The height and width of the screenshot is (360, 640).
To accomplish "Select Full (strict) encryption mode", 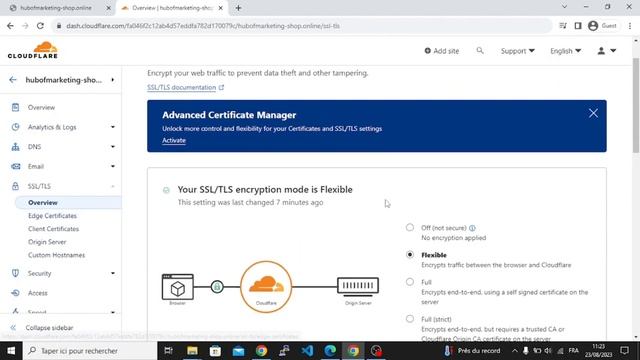I will [410, 319].
